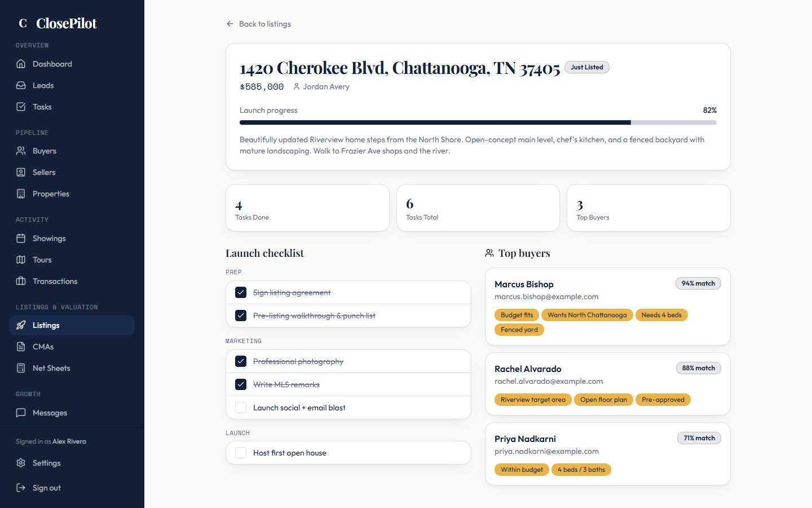Click priya.nadkarni@example.com email

[x=546, y=452]
